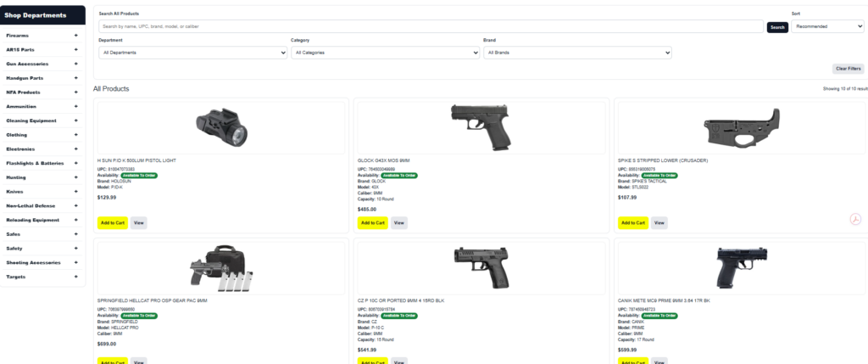Expand Safes plus icon
Screen dimensions: 868x364
click(x=75, y=234)
